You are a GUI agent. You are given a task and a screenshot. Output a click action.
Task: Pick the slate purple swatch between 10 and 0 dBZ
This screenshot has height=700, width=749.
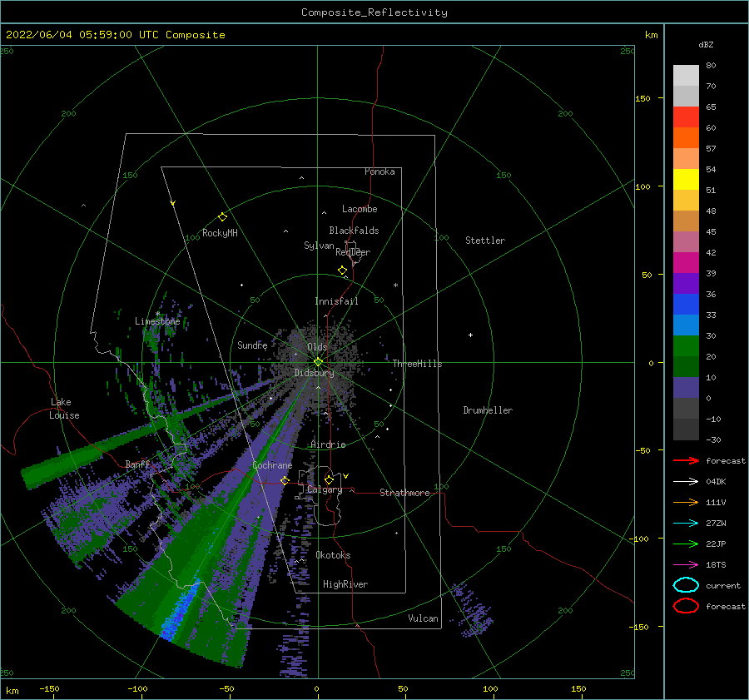click(x=686, y=388)
